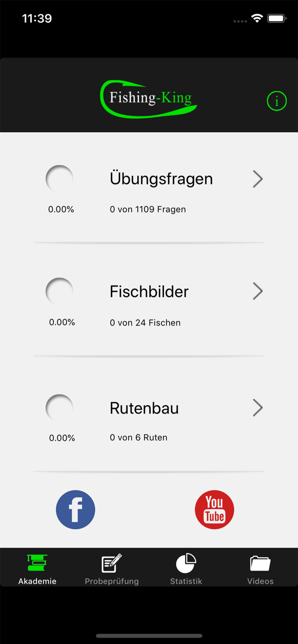Switch to the Probeprüfung tab
The image size is (298, 644).
point(111,568)
